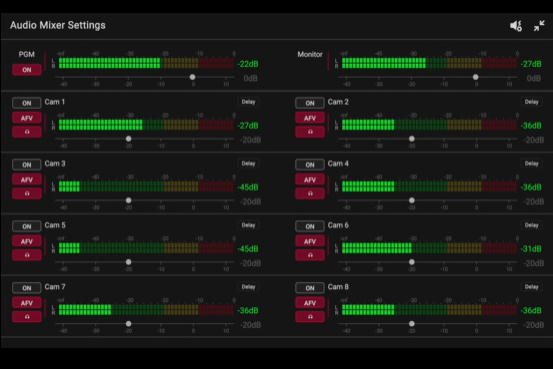The image size is (553, 369).
Task: Toggle Cam 8 headphone monitor icon
Action: click(310, 317)
